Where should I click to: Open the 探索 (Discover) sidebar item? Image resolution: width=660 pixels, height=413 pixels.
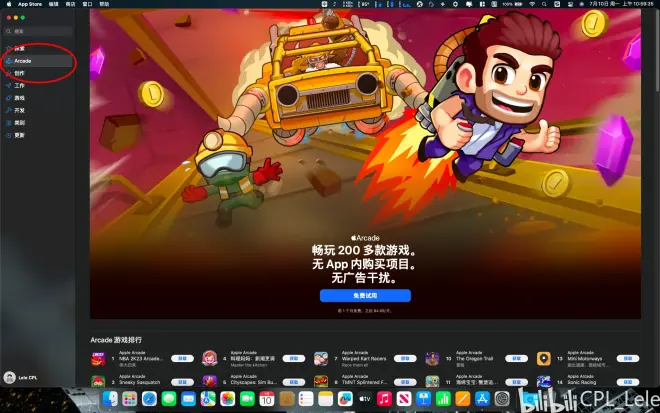20,48
